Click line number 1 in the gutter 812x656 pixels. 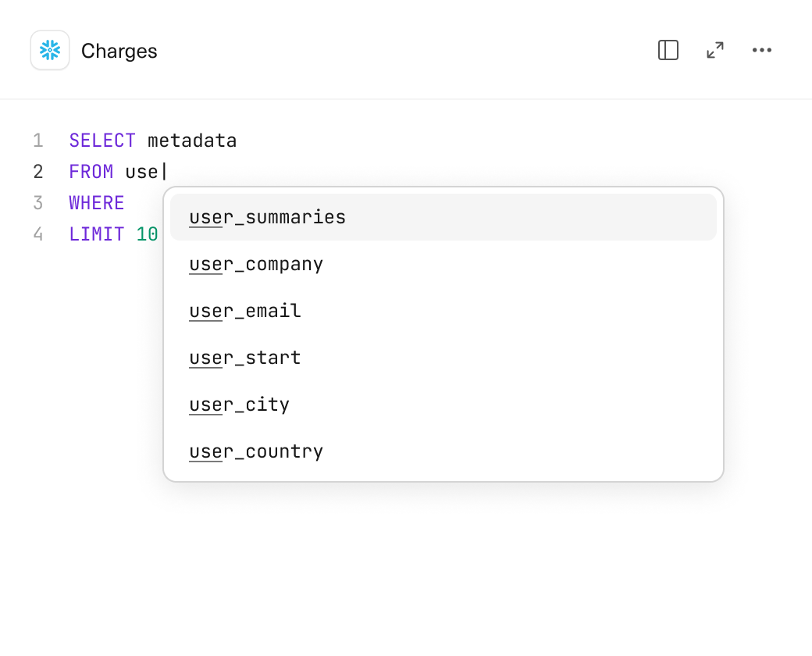(38, 141)
